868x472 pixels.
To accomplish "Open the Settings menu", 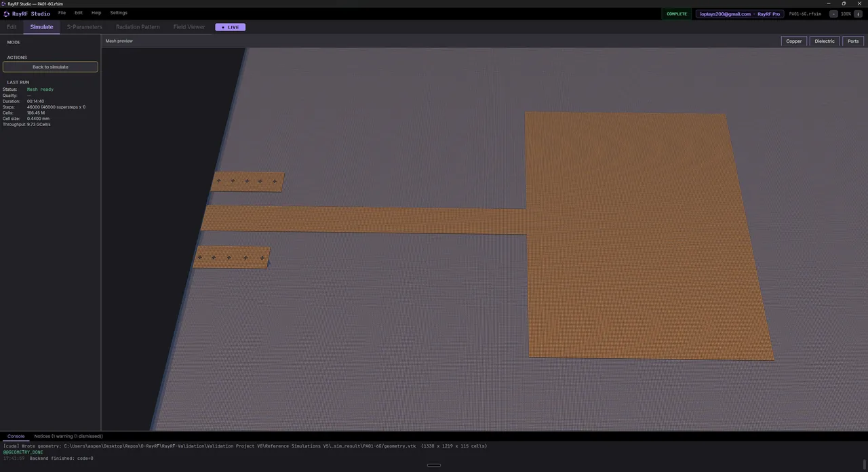I will pos(119,13).
